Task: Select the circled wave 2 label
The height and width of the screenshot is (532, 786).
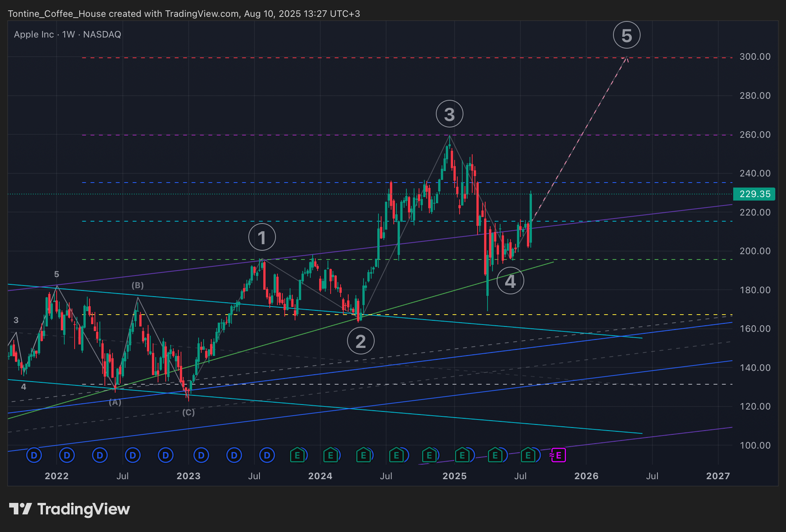Action: (x=360, y=341)
